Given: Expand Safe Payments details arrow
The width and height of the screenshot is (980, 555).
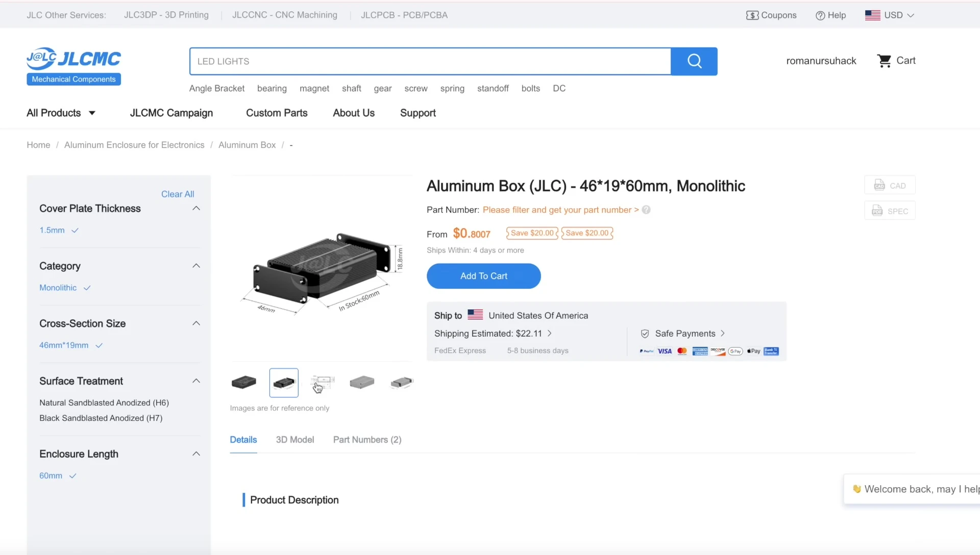Looking at the screenshot, I should click(723, 333).
